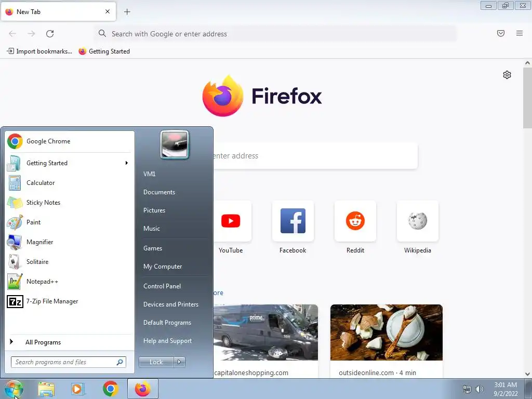This screenshot has width=532, height=399.
Task: Open the outsideonline.com story thumbnail
Action: [387, 332]
